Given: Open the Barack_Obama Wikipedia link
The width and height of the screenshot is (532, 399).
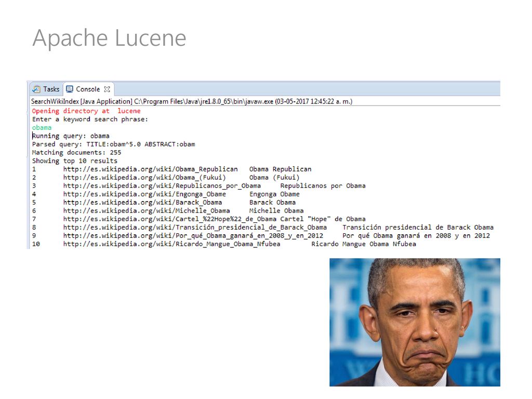Looking at the screenshot, I should click(x=142, y=202).
